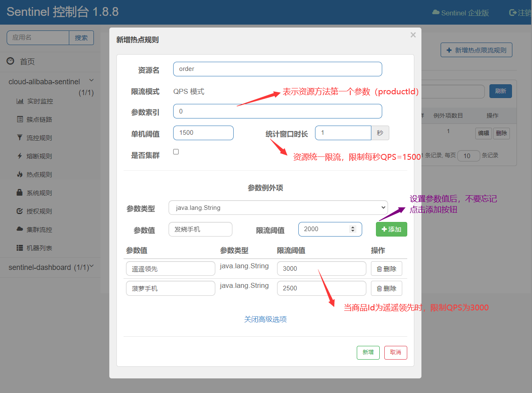Click the 集群流控 cloud icon
The width and height of the screenshot is (532, 393).
20,229
